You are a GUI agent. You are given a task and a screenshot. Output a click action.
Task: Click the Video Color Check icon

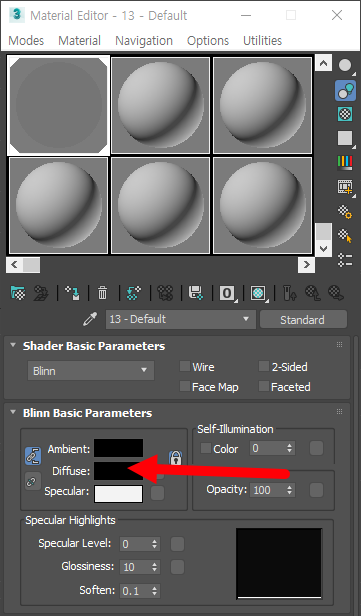coord(345,162)
